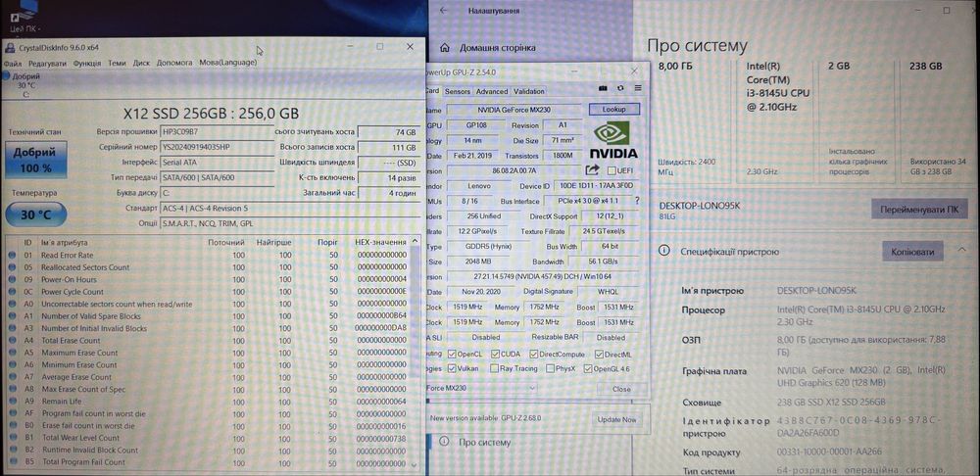Toggle the DirectML checkbox

tap(600, 355)
